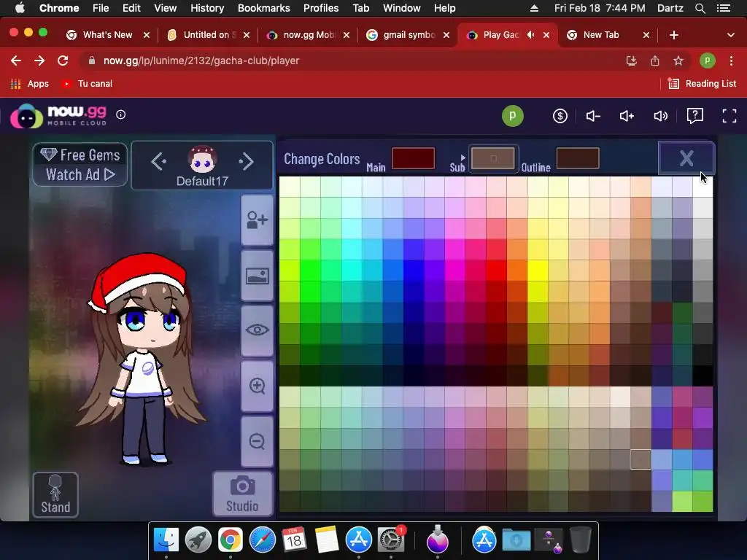Screen dimensions: 747x560
Task: Open Chrome three-dot menu
Action: 731,61
